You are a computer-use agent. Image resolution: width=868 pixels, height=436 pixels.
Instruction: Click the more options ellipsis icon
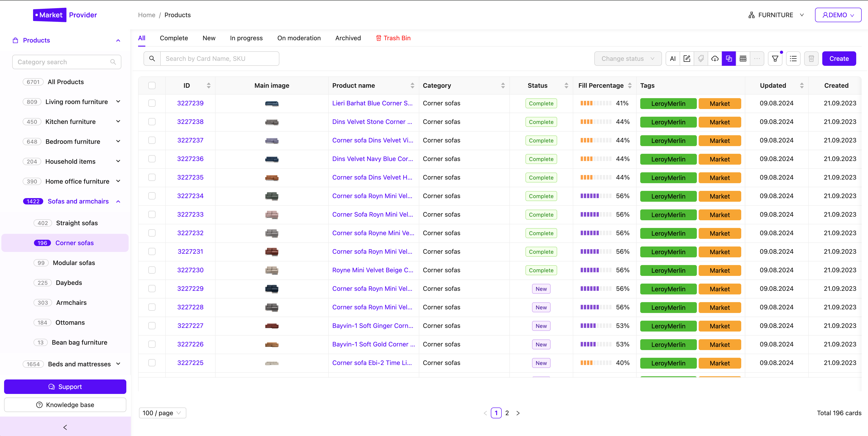757,58
